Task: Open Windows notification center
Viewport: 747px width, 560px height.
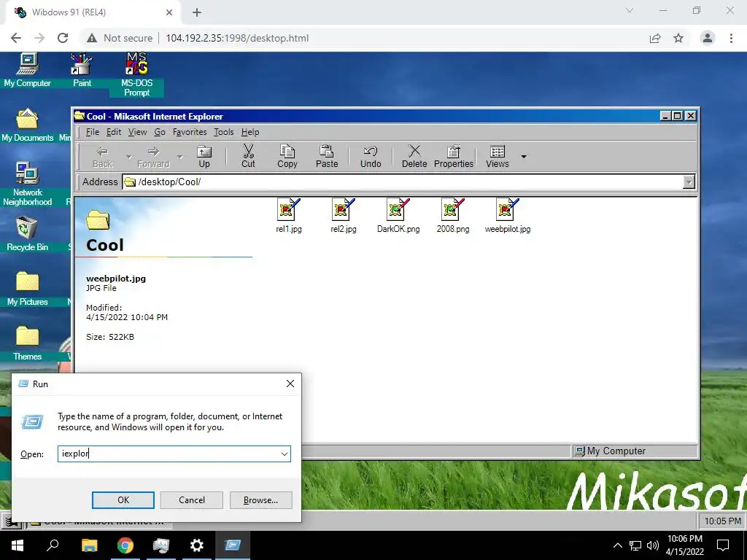Action: 723,545
